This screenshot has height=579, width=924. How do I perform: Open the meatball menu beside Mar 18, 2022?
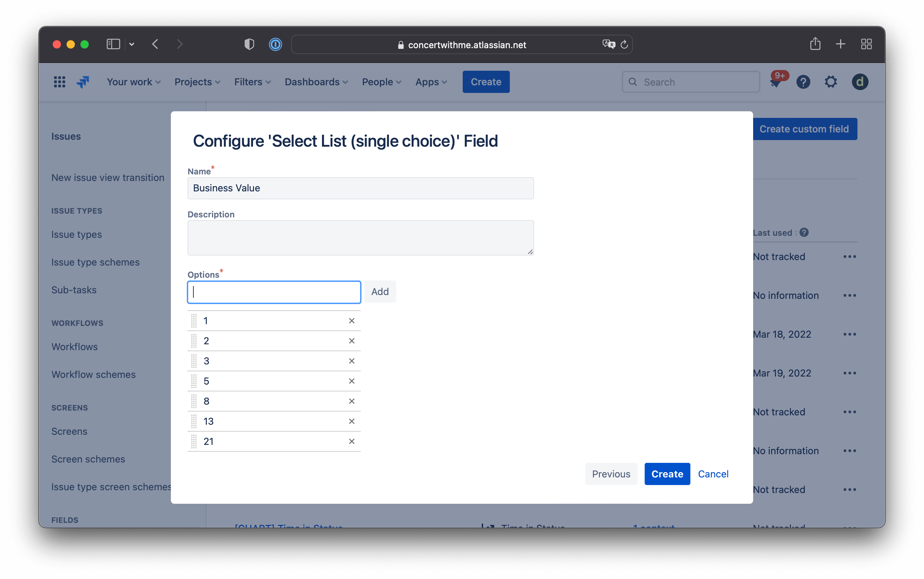(x=850, y=334)
